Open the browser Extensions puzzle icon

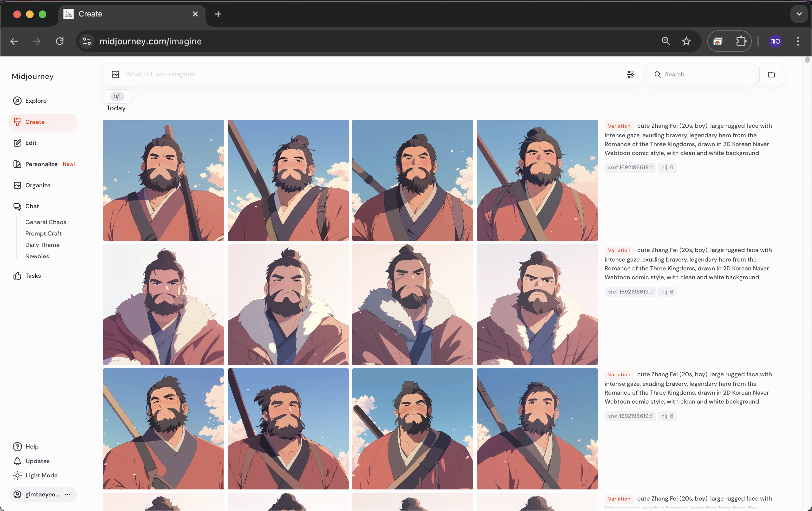[x=741, y=42]
